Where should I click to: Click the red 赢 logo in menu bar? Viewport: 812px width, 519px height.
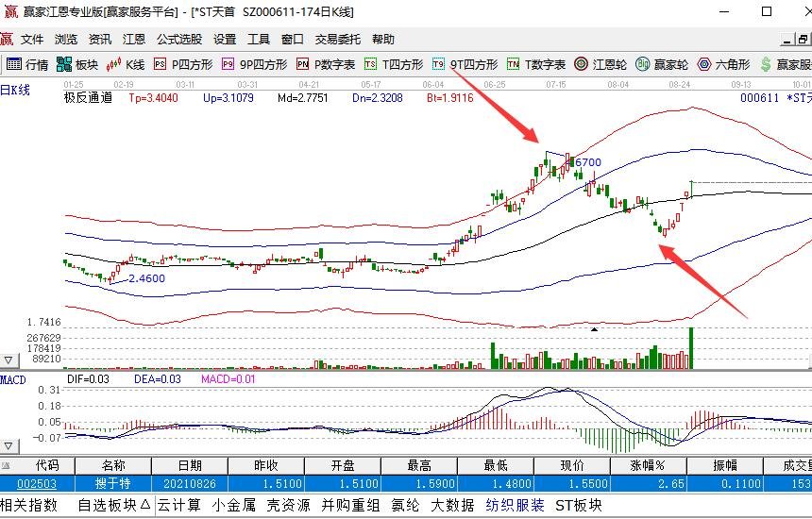coord(7,39)
